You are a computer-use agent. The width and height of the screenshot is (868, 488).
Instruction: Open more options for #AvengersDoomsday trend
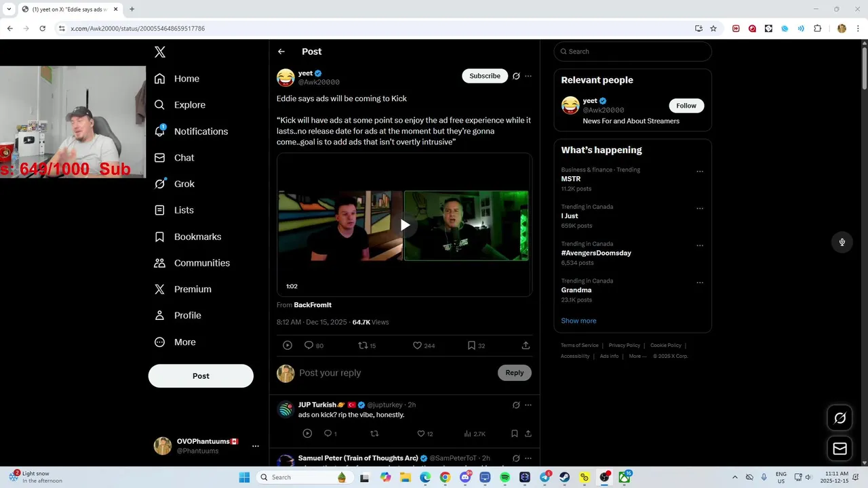click(700, 245)
